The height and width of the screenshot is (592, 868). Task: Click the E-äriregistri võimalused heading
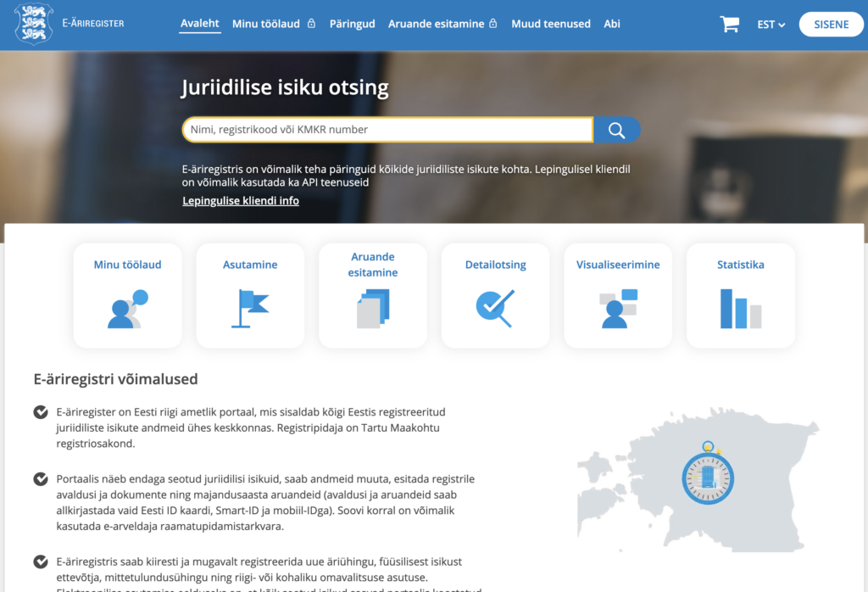(x=115, y=379)
